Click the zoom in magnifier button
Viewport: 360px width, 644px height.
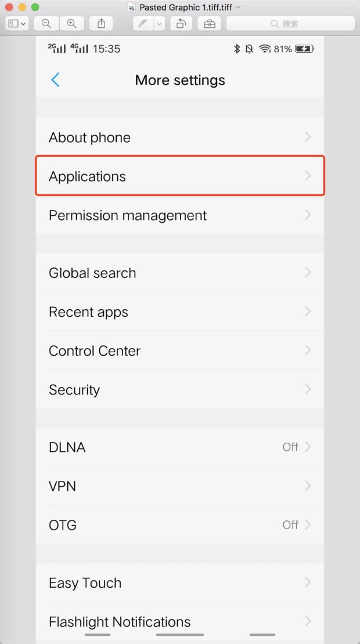click(71, 23)
